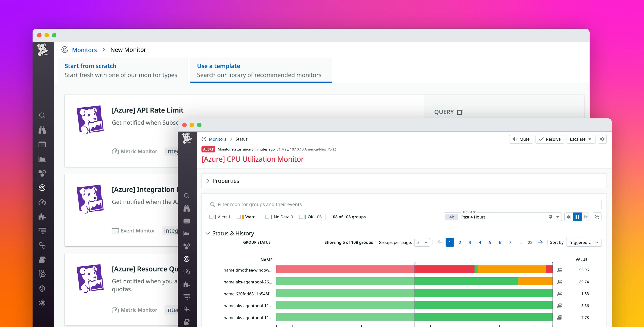The image size is (644, 327).
Task: Pause live updates on the timeframe control
Action: point(577,217)
